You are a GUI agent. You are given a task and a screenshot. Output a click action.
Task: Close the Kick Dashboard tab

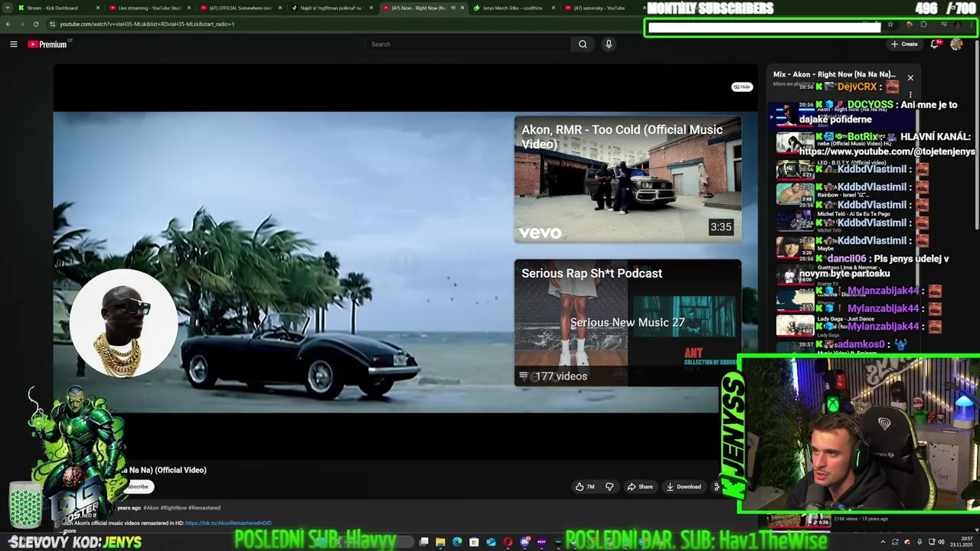tap(98, 8)
